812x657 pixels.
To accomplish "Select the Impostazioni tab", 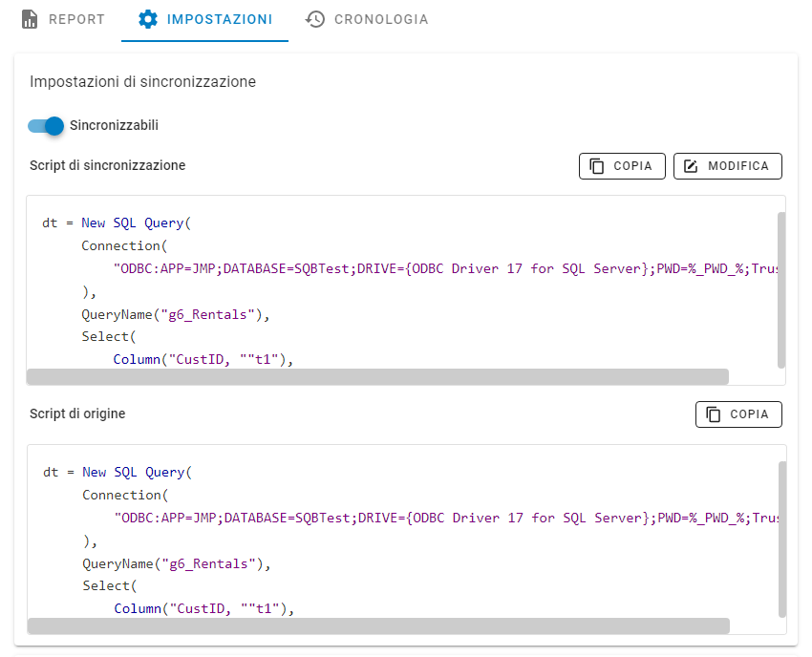I will click(204, 19).
